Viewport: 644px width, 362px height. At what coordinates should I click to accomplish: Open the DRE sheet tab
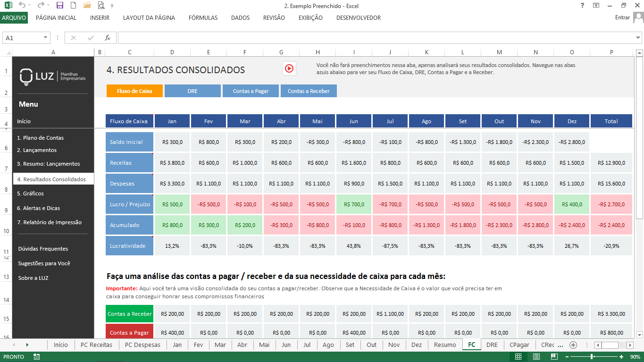point(492,345)
